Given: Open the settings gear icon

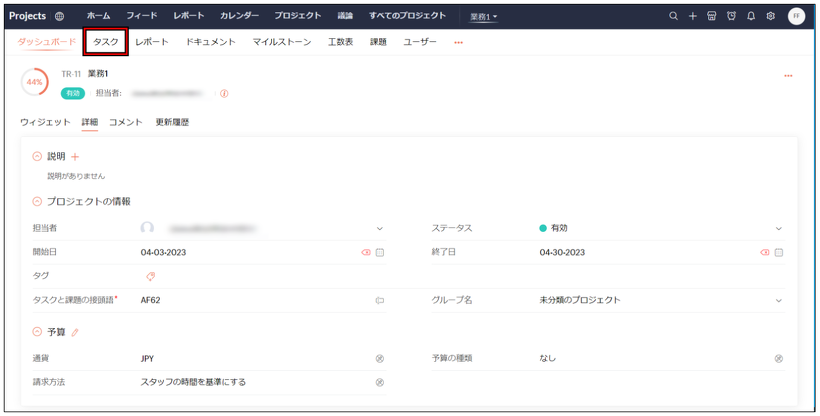Looking at the screenshot, I should [770, 16].
